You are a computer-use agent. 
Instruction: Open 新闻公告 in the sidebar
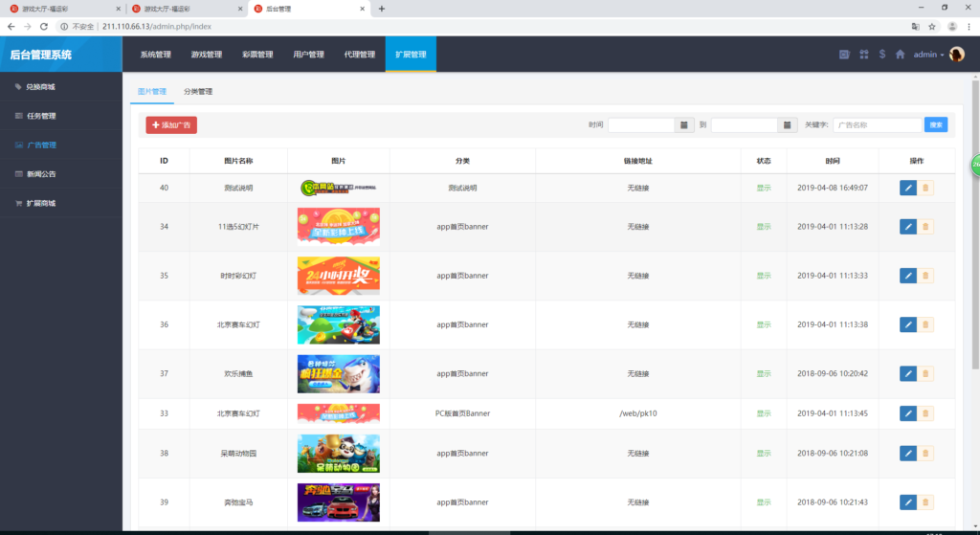(x=41, y=174)
